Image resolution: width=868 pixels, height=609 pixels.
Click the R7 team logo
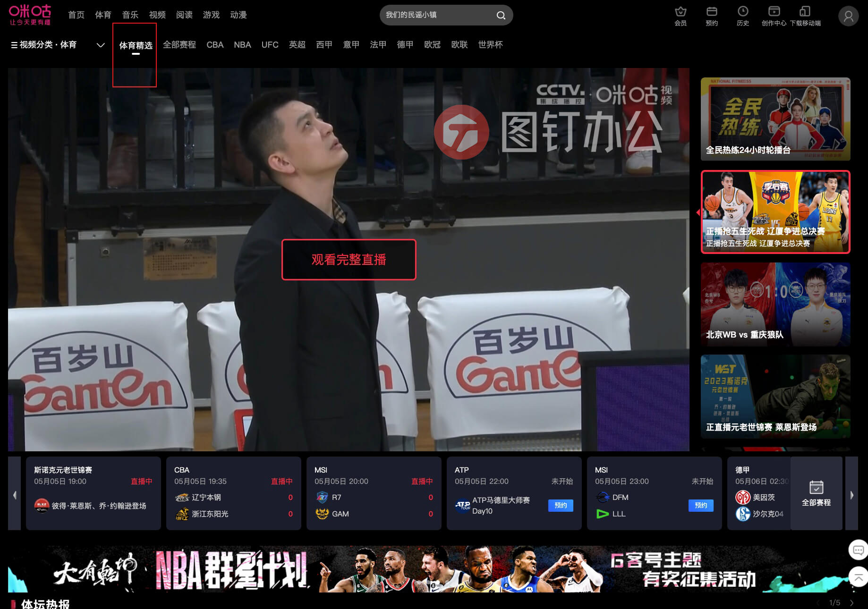[322, 497]
